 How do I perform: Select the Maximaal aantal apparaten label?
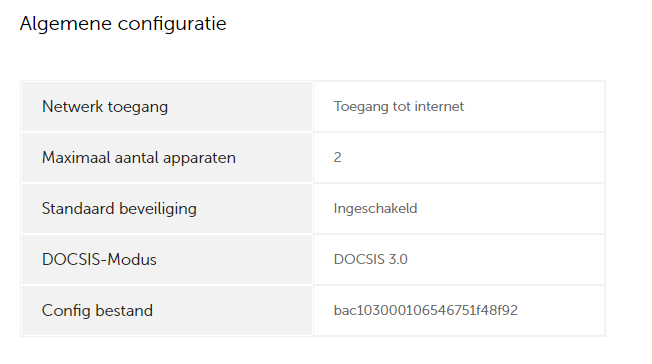[x=139, y=158]
